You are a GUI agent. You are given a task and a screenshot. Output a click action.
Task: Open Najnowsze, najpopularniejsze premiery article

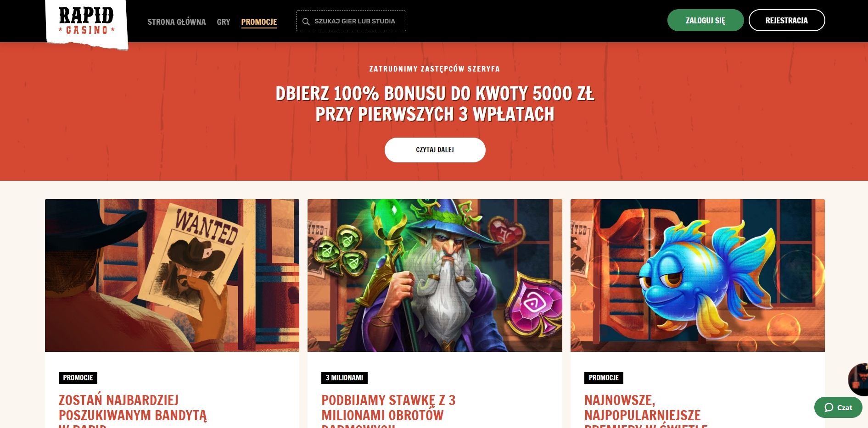pos(646,410)
